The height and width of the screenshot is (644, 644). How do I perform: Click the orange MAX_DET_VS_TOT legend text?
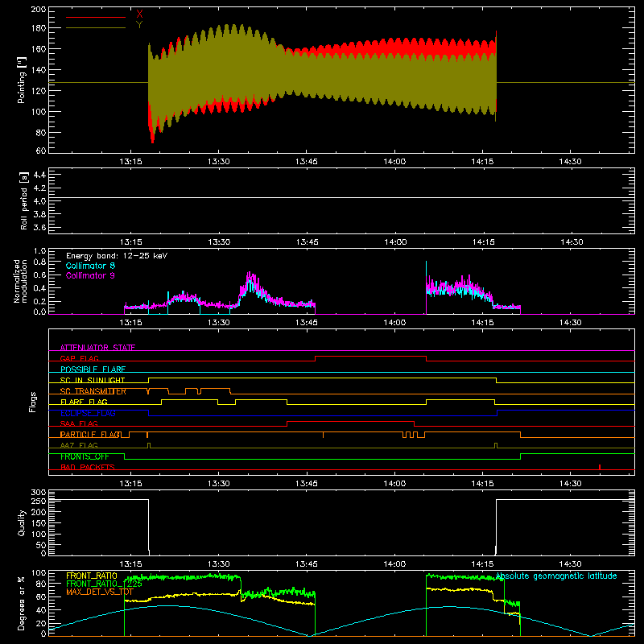click(100, 592)
